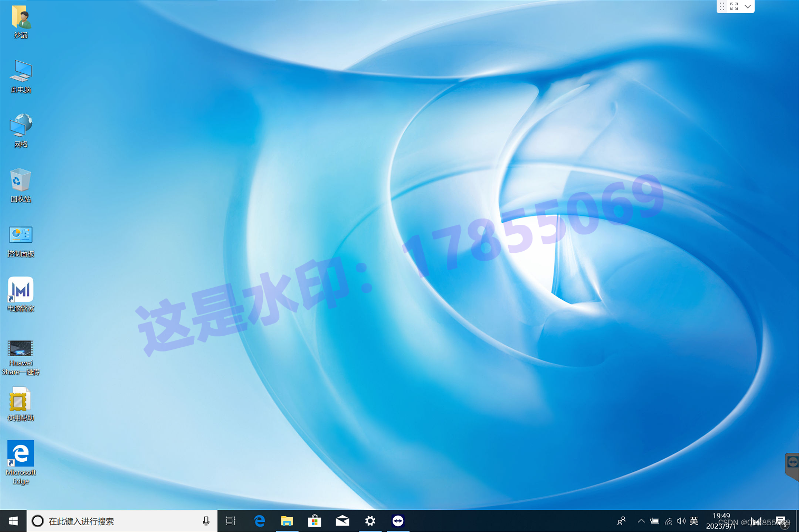This screenshot has width=799, height=532.
Task: Launch Edge from the taskbar
Action: coord(259,521)
